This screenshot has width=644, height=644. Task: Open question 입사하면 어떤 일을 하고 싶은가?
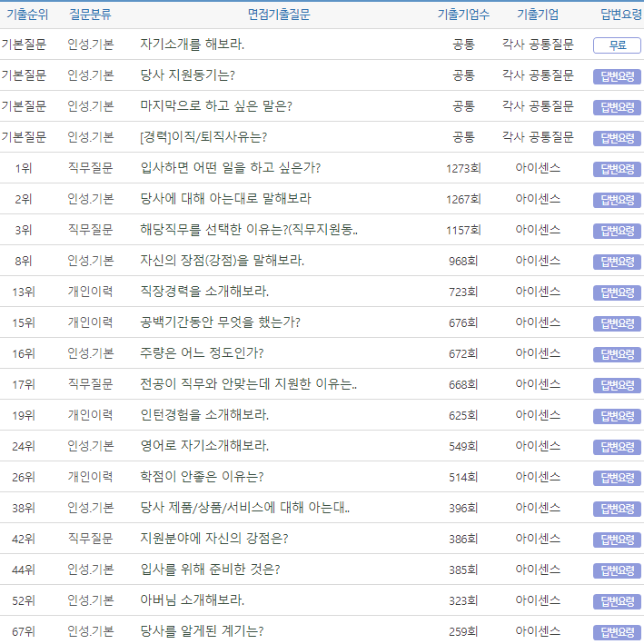[x=231, y=168]
